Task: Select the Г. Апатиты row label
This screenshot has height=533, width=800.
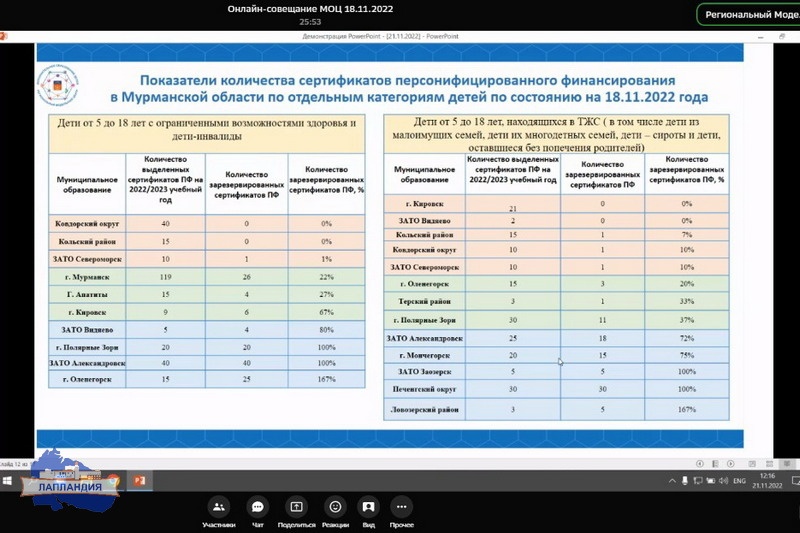Action: (x=87, y=294)
